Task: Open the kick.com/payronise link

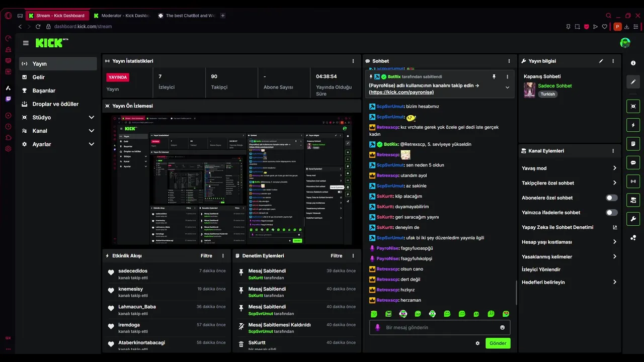Action: 401,93
